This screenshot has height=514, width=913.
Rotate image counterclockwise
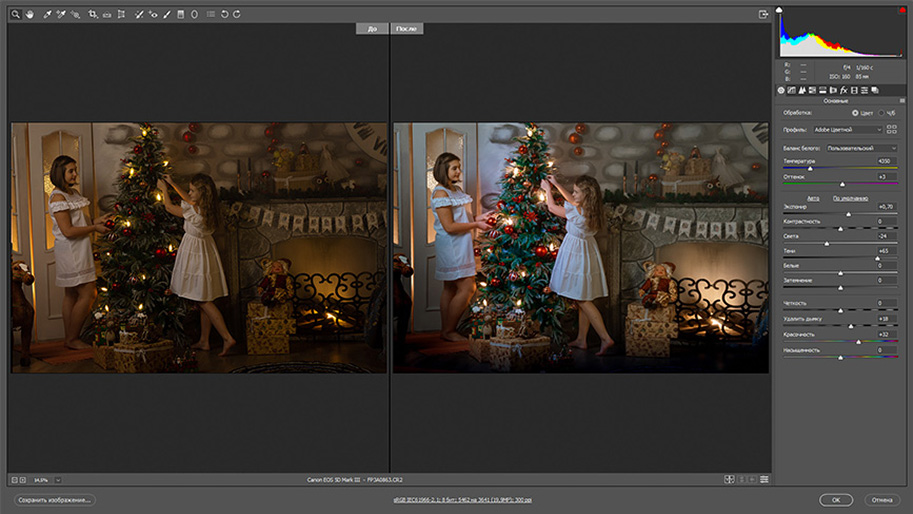pos(224,14)
